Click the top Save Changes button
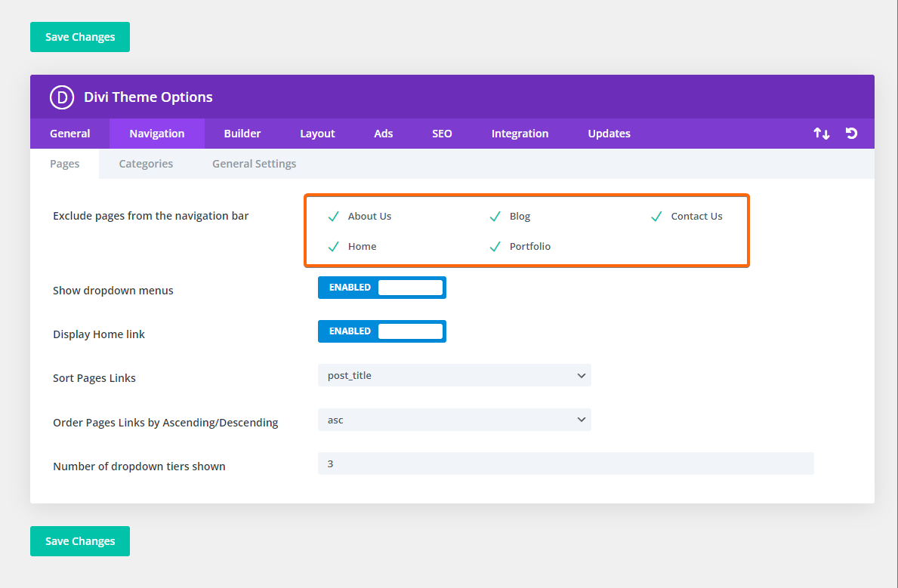Screen dimensions: 898x588 coord(80,37)
